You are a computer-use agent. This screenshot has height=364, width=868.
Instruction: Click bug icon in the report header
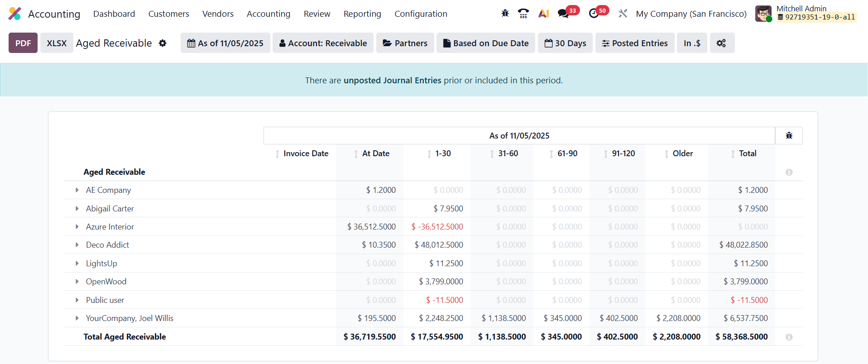[x=789, y=136]
